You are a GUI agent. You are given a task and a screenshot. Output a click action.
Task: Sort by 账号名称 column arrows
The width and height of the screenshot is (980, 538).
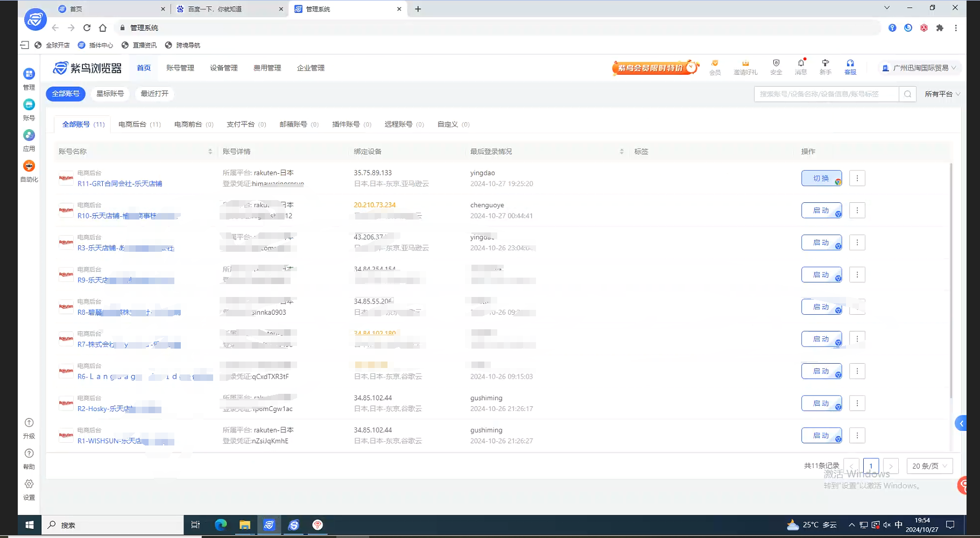[210, 152]
